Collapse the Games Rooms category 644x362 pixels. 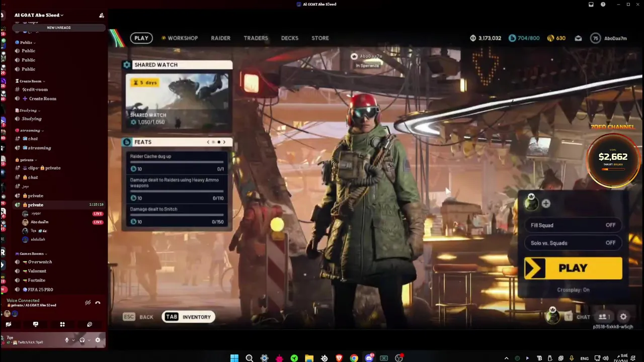point(31,253)
